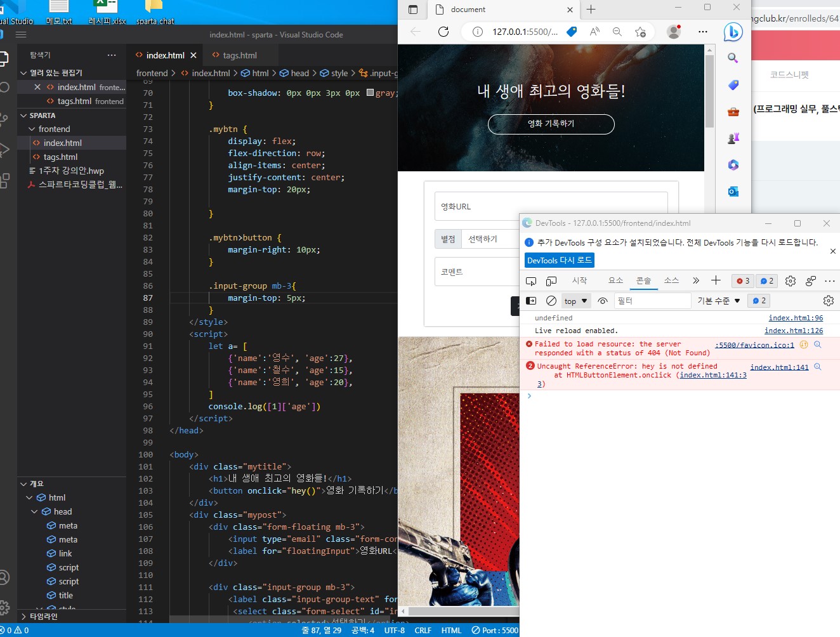Open the index.html:141 source link in console
The width and height of the screenshot is (840, 637).
[x=779, y=367]
